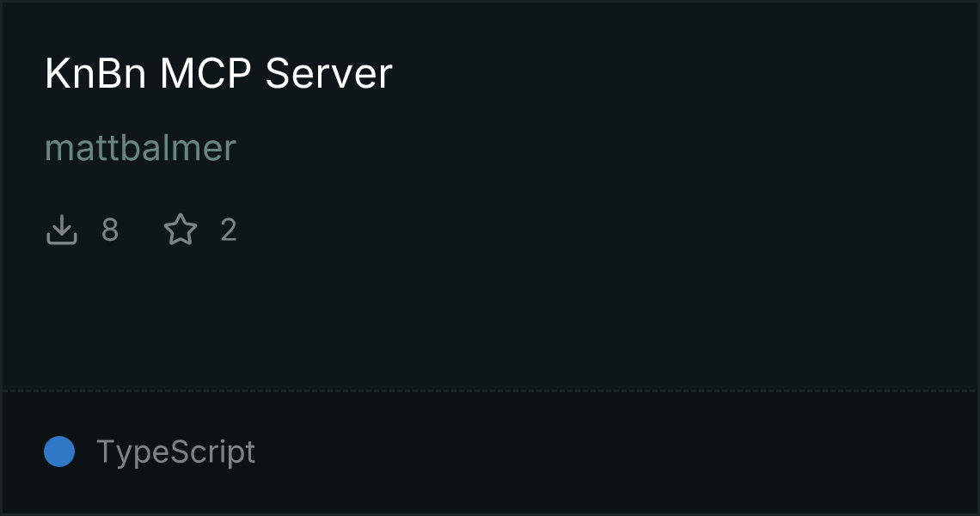Click the center of the star outline

tap(181, 230)
